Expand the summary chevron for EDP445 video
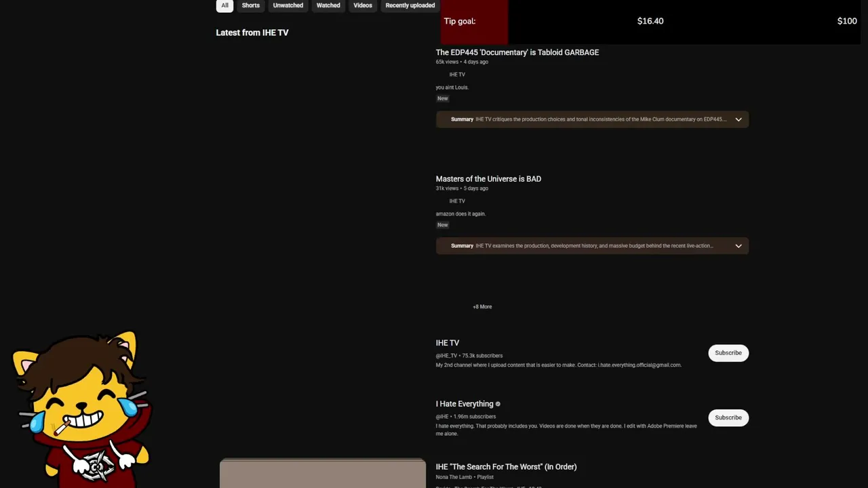Viewport: 868px width, 488px height. point(738,119)
